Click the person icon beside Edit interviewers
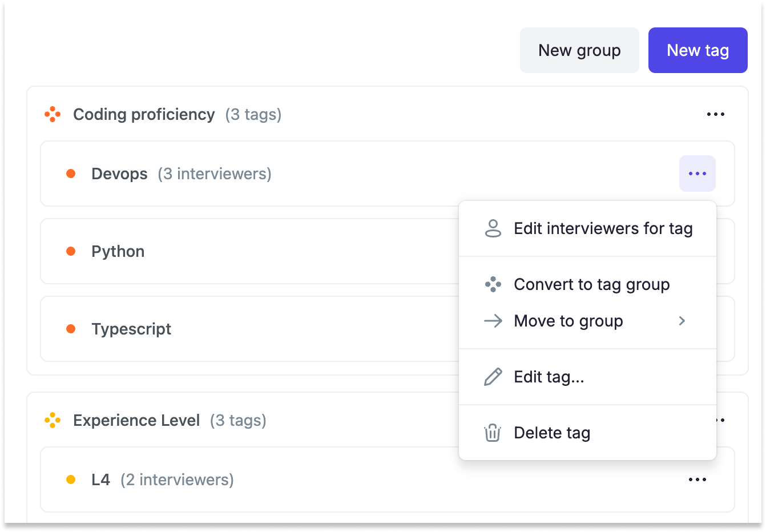This screenshot has width=766, height=532. 493,228
